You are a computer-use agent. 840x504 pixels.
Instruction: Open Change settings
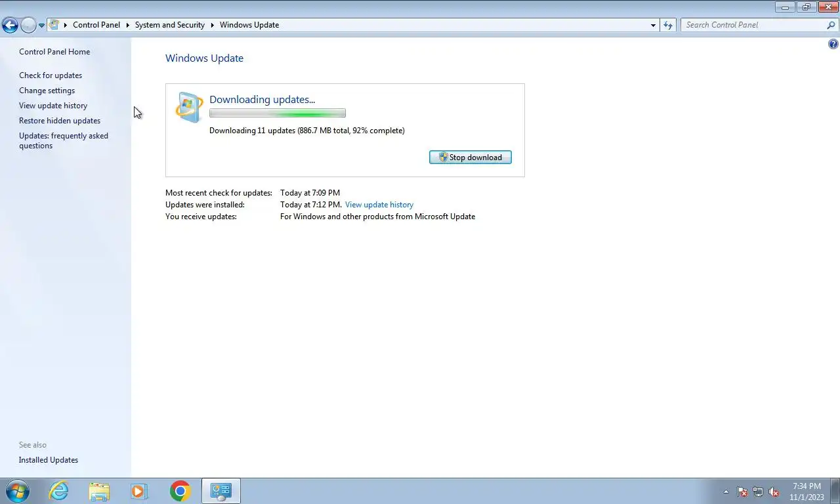(47, 91)
